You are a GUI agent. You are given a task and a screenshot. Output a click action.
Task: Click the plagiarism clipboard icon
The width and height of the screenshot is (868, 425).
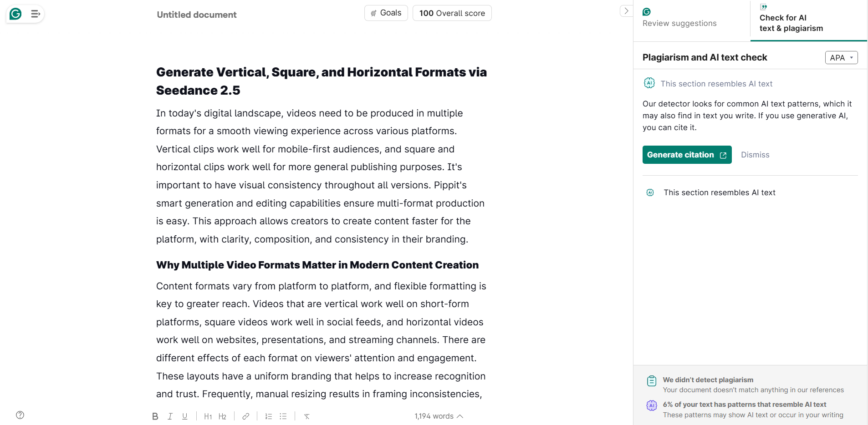(652, 381)
